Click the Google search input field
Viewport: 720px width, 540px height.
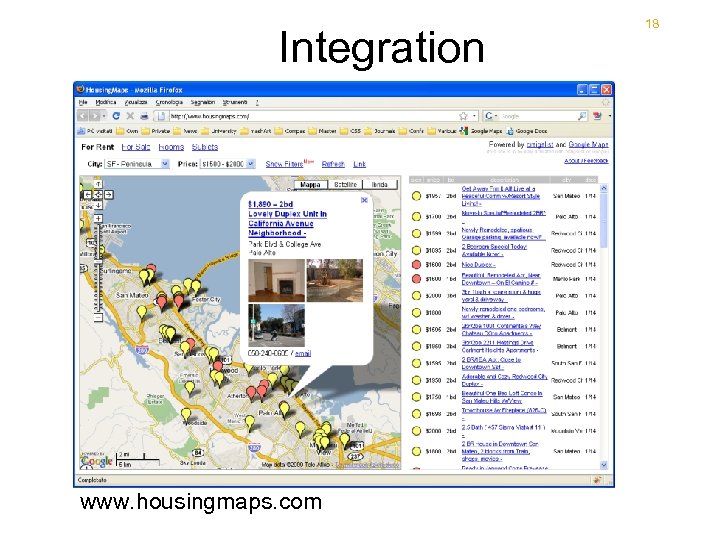(x=537, y=116)
